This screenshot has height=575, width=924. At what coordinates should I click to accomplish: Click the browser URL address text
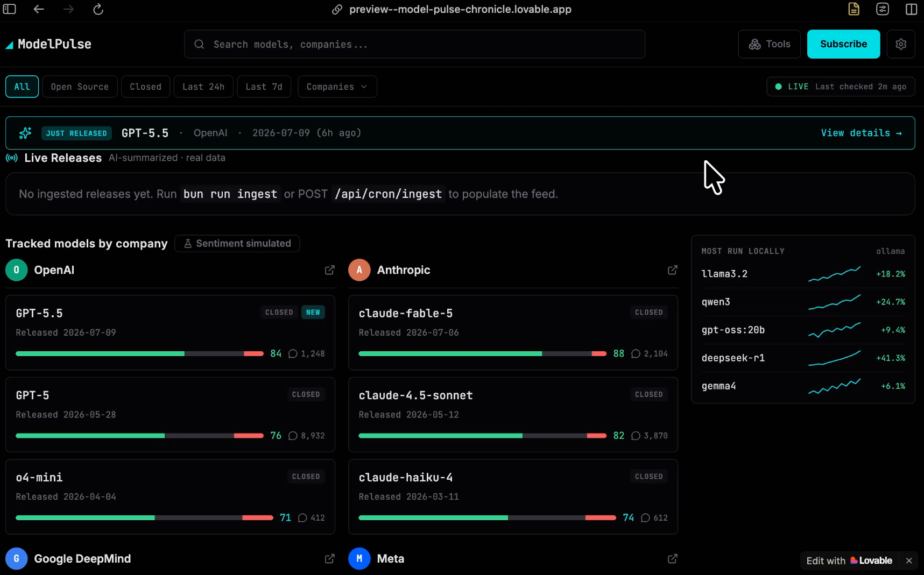[x=460, y=9]
